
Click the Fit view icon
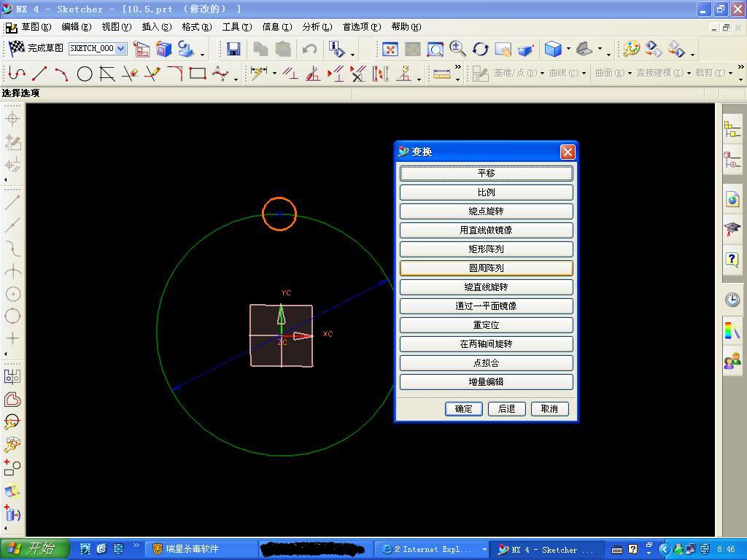click(390, 49)
